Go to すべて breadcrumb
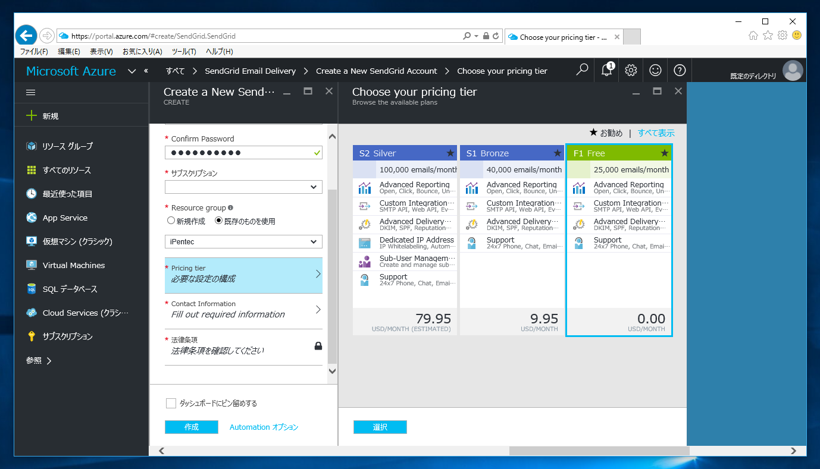Viewport: 820px width, 469px height. pyautogui.click(x=175, y=71)
